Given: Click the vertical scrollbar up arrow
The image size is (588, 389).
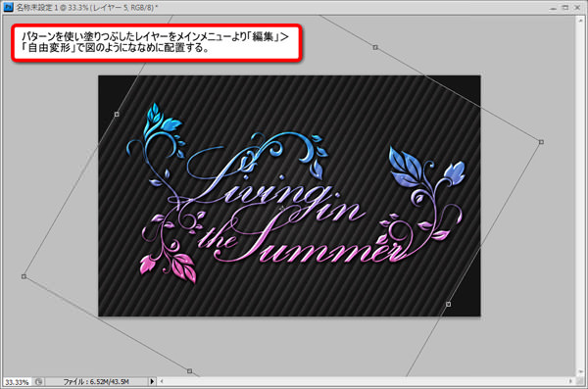Looking at the screenshot, I should click(581, 20).
